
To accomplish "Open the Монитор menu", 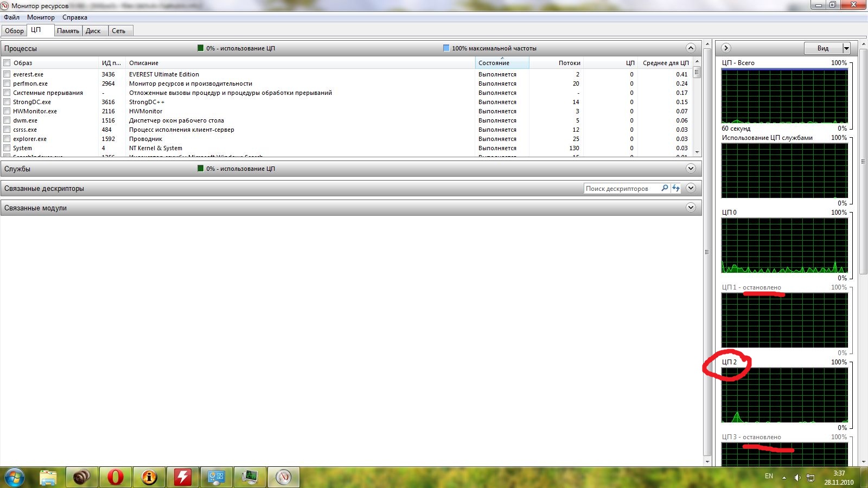I will (41, 17).
